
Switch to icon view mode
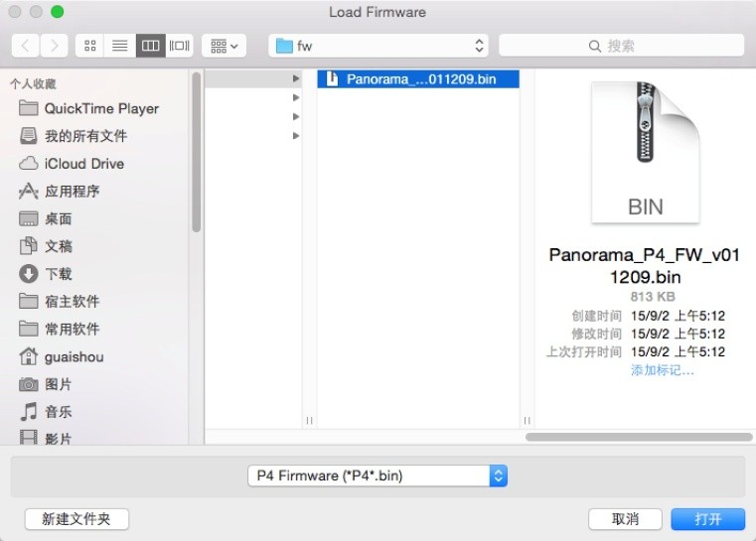click(x=91, y=46)
